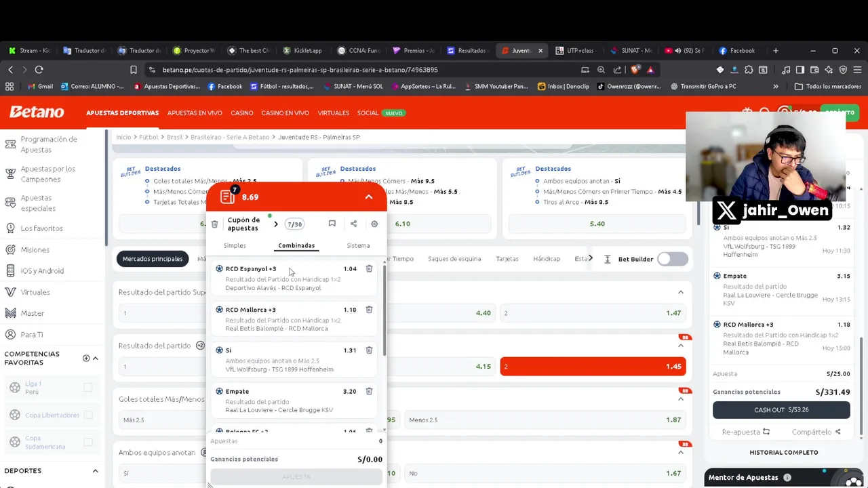Open Para Ti in the sidebar
Viewport: 868px width, 488px height.
31,335
